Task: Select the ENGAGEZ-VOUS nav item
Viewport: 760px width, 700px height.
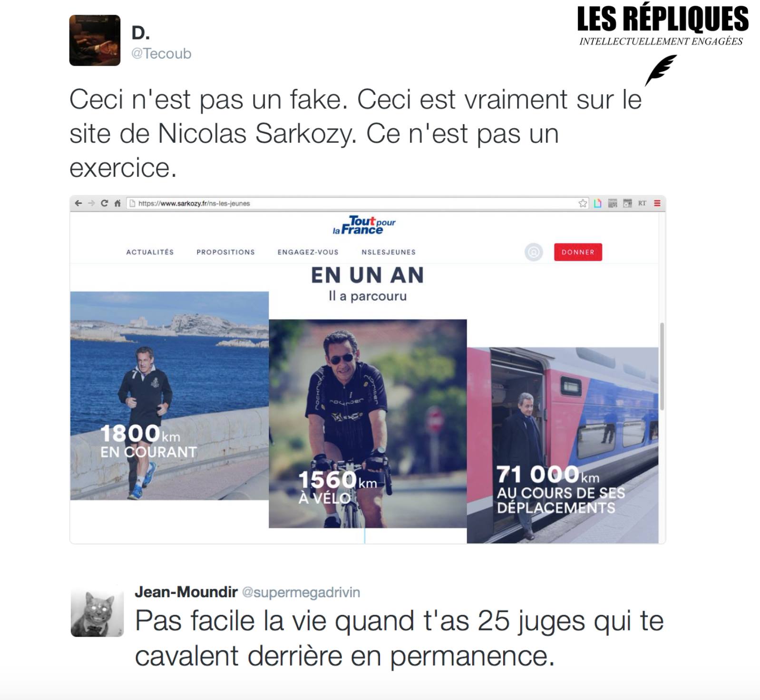Action: pyautogui.click(x=308, y=252)
